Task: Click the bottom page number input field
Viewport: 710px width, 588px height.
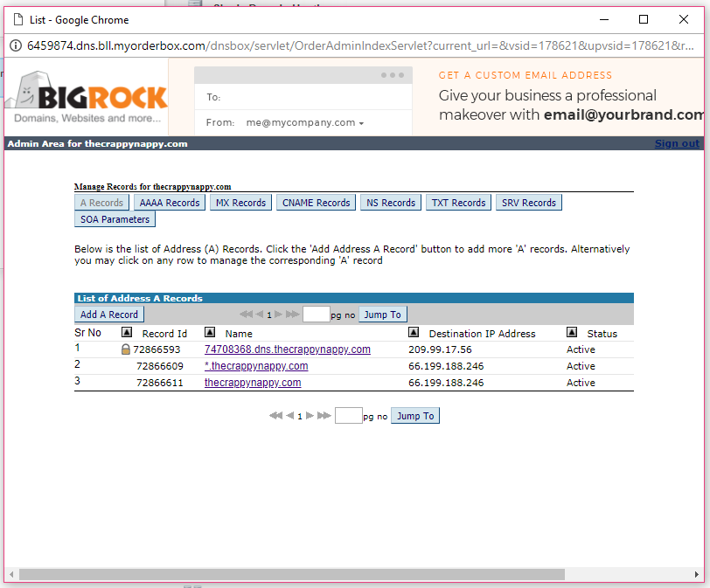Action: click(348, 415)
